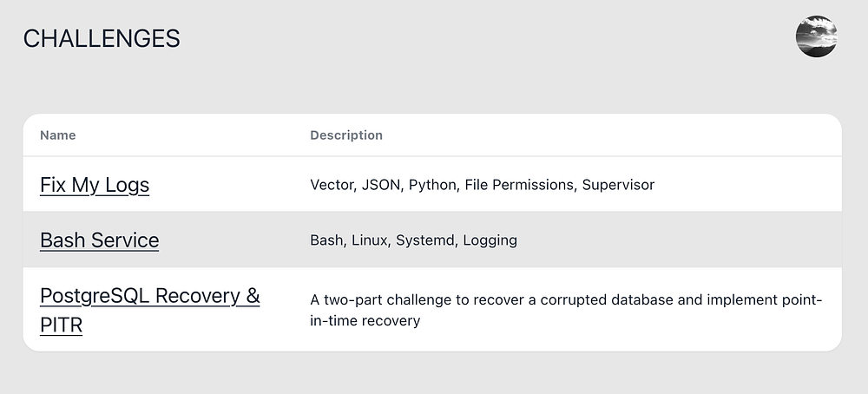Image resolution: width=868 pixels, height=394 pixels.
Task: Open the Bash Service challenge link
Action: pos(99,240)
